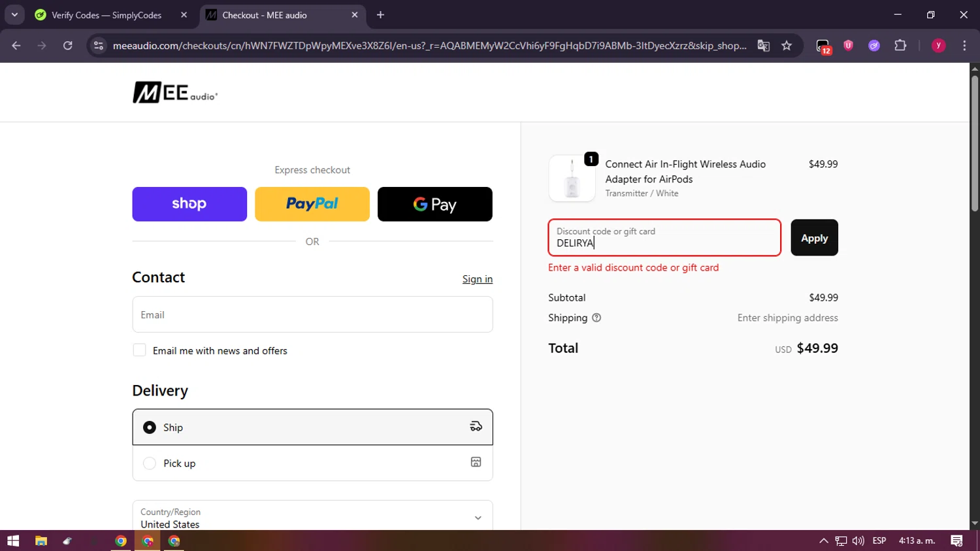Click the ESP language indicator
This screenshot has width=980, height=551.
pyautogui.click(x=879, y=541)
